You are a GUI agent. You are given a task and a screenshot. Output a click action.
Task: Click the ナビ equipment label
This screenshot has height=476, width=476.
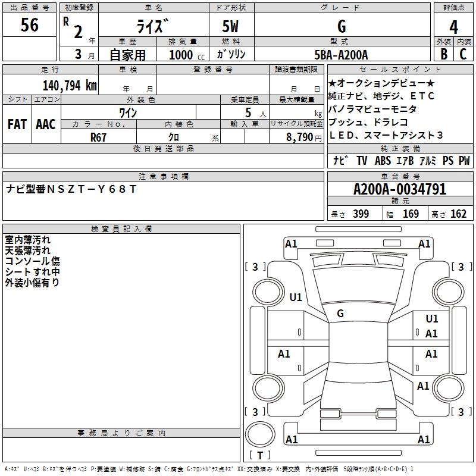[x=340, y=161]
